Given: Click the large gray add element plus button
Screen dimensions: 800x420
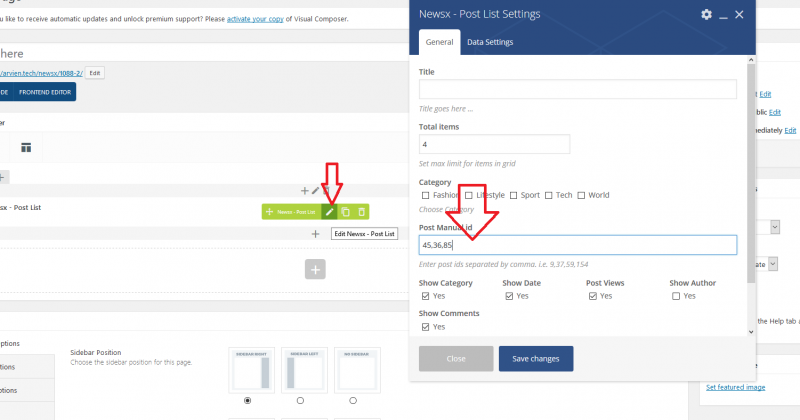Looking at the screenshot, I should [315, 268].
